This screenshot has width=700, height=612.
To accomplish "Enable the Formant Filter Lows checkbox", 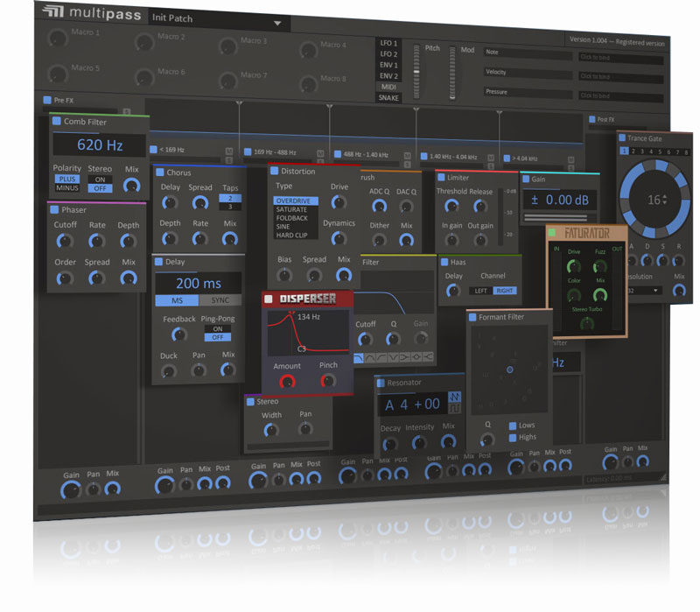I will tap(513, 426).
